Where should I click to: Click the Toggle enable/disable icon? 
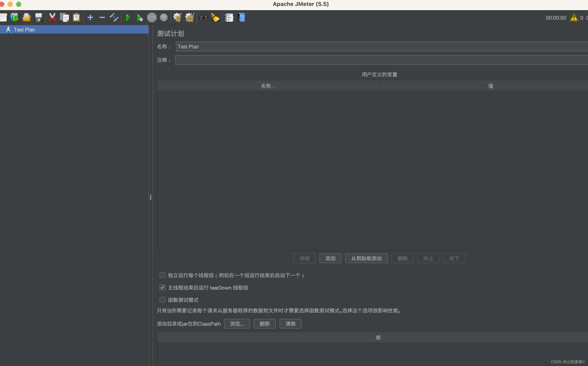(x=114, y=17)
